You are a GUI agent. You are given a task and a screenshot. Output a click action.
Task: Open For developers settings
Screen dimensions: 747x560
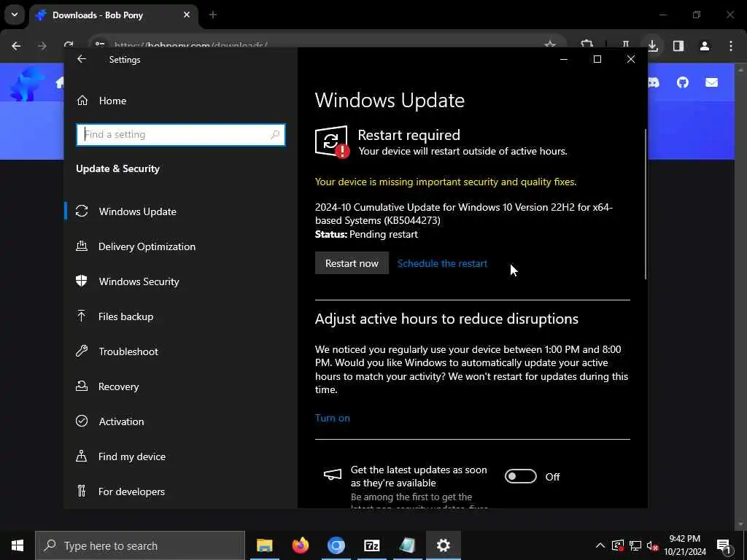coord(131,491)
